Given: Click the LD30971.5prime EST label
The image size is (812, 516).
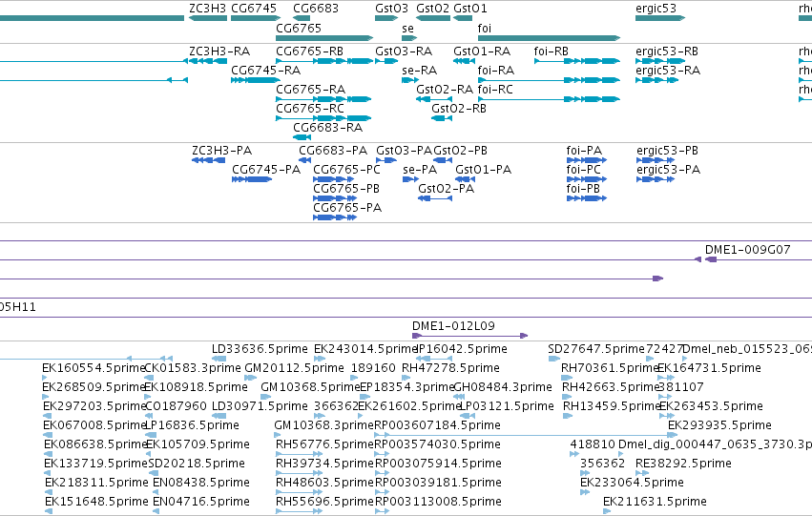Looking at the screenshot, I should click(260, 407).
